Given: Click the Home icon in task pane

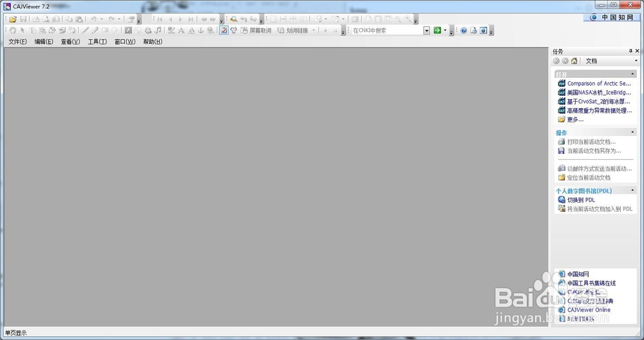Looking at the screenshot, I should pyautogui.click(x=574, y=61).
